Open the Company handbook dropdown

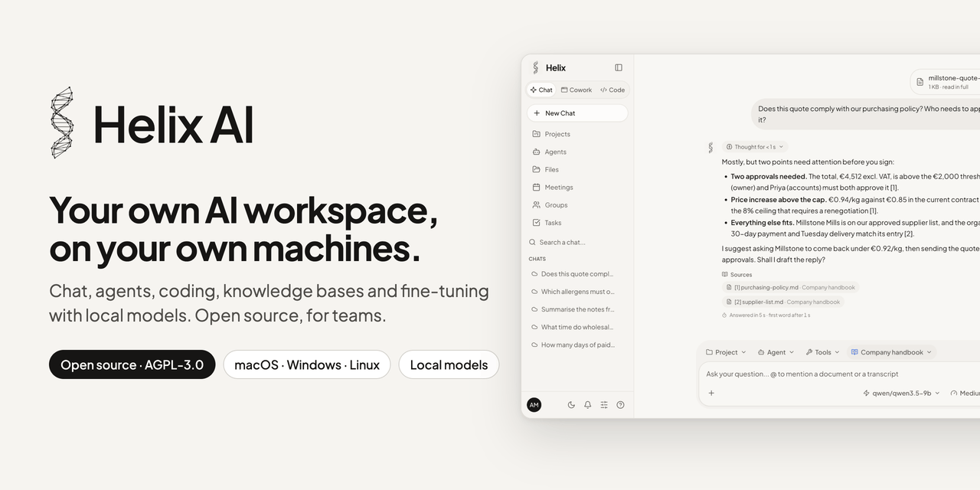click(892, 352)
